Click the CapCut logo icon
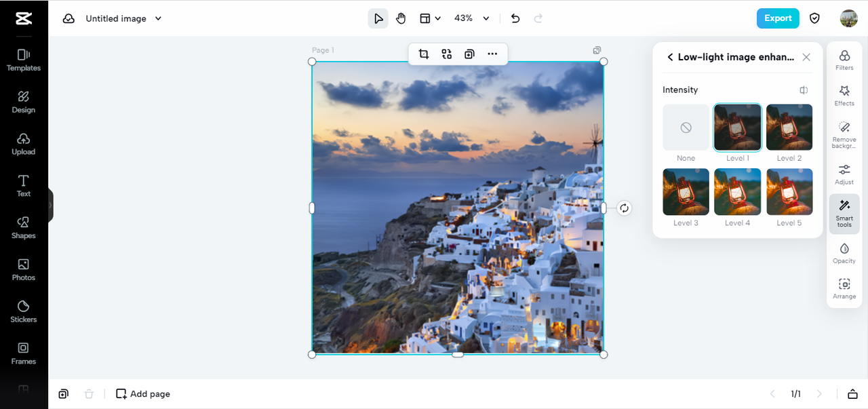This screenshot has height=409, width=868. pyautogui.click(x=24, y=18)
